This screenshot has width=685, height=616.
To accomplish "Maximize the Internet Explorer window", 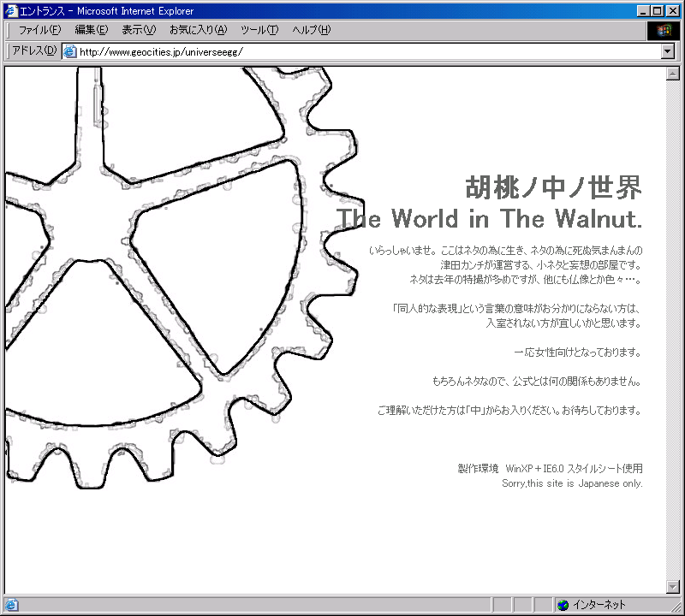I will [x=657, y=11].
